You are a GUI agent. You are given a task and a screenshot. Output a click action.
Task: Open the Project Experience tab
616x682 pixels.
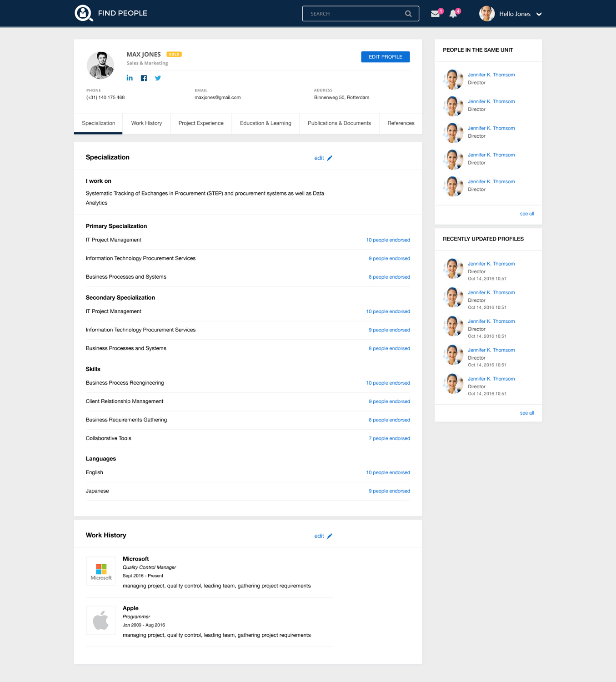pyautogui.click(x=201, y=123)
